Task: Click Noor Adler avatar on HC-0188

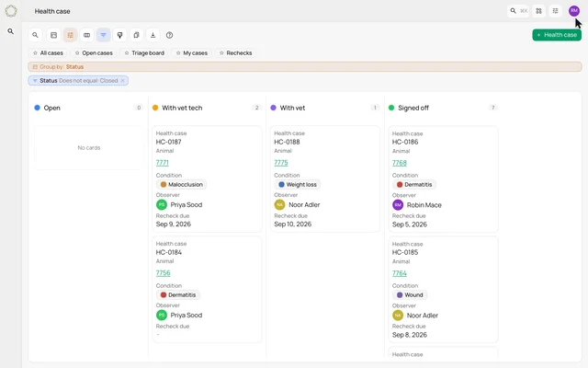Action: (279, 204)
